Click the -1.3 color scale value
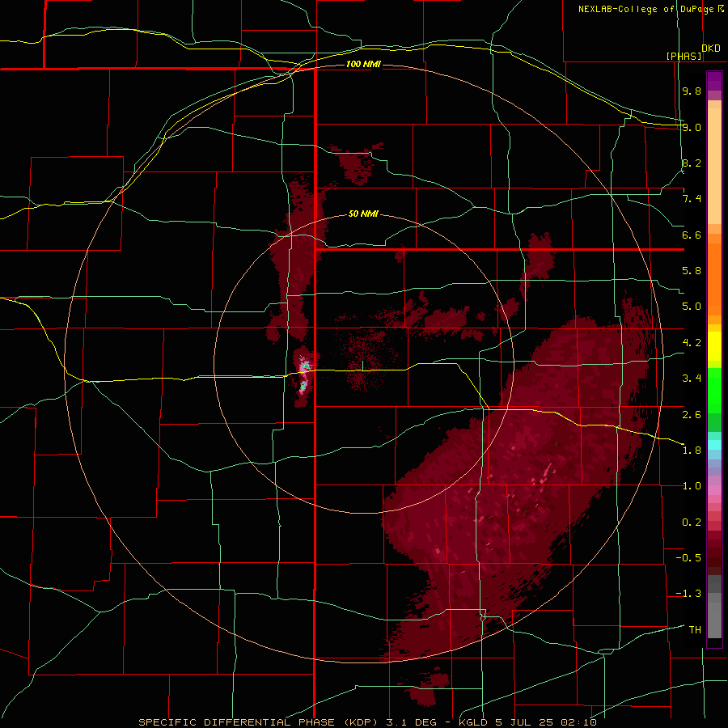This screenshot has width=728, height=728. 688,594
